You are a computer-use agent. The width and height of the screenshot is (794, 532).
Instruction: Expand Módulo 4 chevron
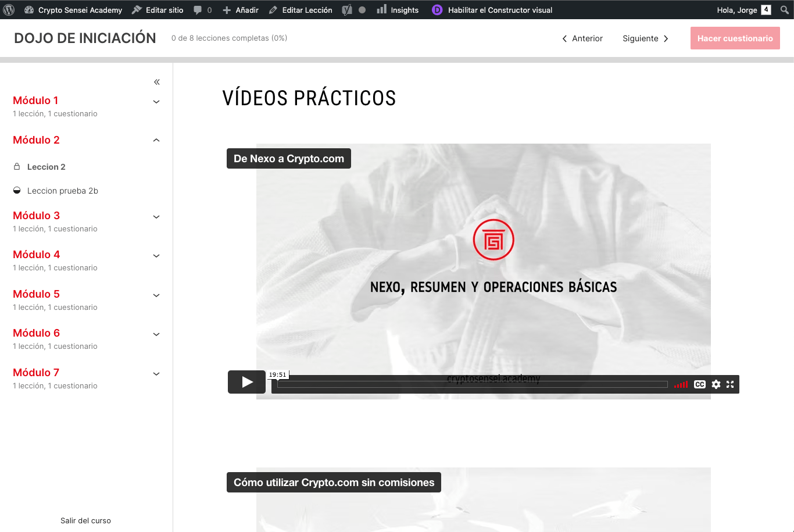point(156,256)
